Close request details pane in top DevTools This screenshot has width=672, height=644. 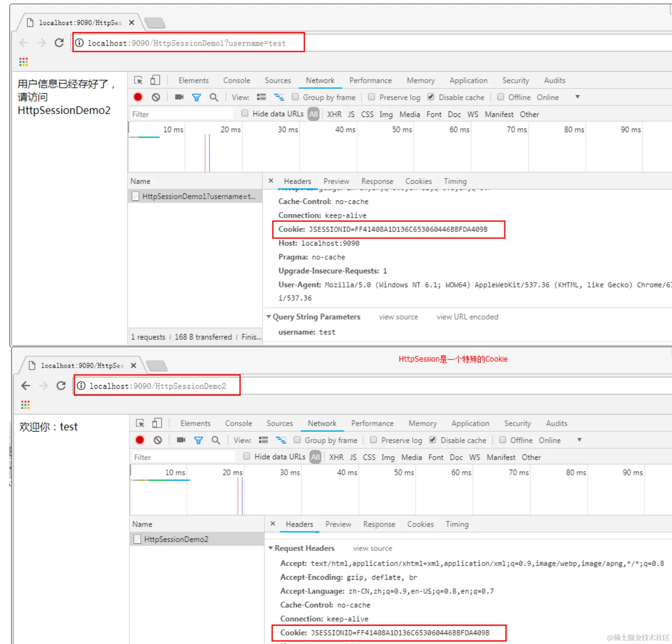pyautogui.click(x=271, y=180)
